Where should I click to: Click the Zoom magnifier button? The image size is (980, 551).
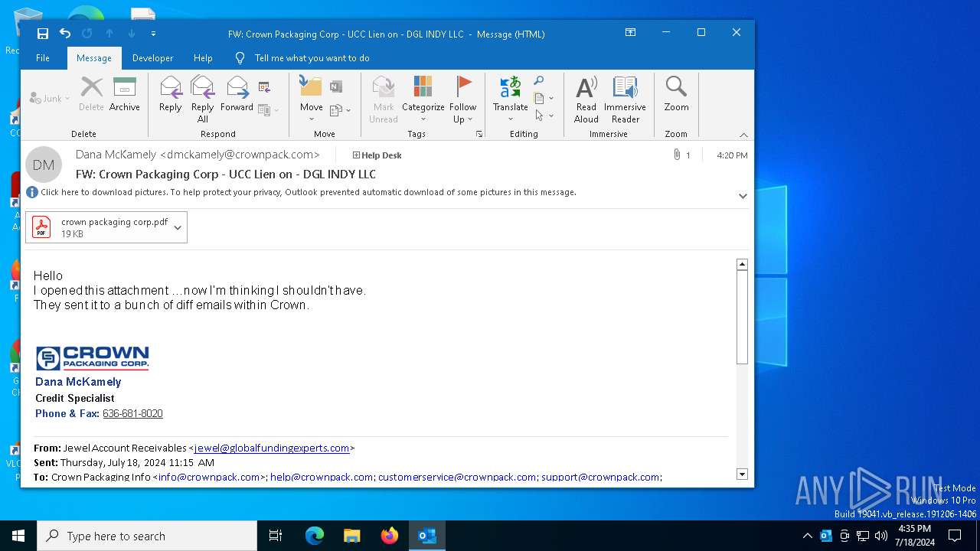click(676, 95)
